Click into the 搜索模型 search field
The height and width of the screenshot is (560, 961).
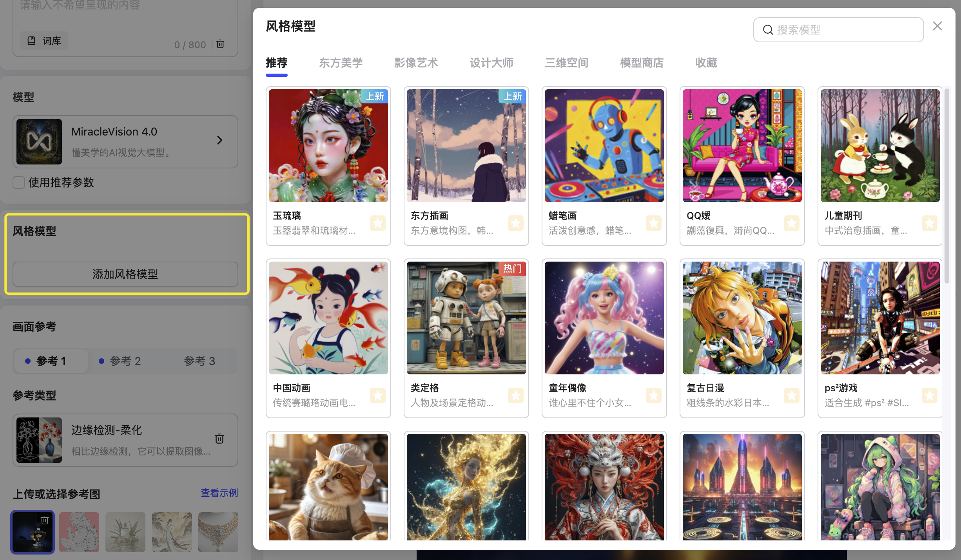pyautogui.click(x=839, y=30)
